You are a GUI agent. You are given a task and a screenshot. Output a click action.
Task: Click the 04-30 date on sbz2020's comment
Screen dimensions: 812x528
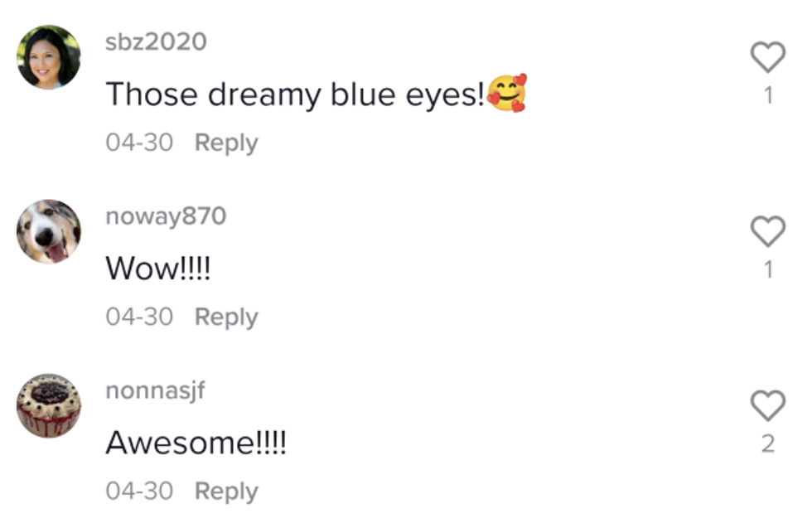(x=139, y=143)
